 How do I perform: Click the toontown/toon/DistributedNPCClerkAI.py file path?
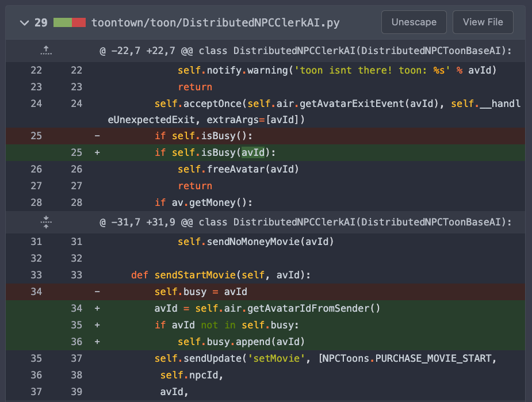(216, 23)
